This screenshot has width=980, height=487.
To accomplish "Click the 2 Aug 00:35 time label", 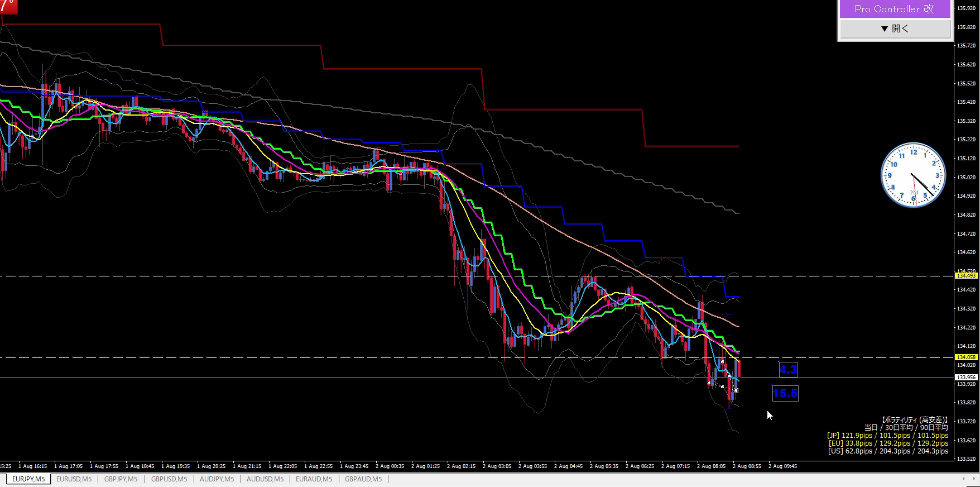I will (390, 466).
